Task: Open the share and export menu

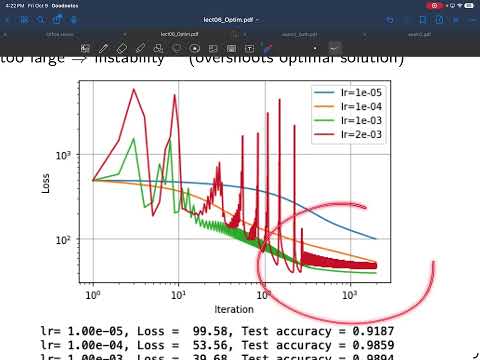Action: tap(57, 19)
